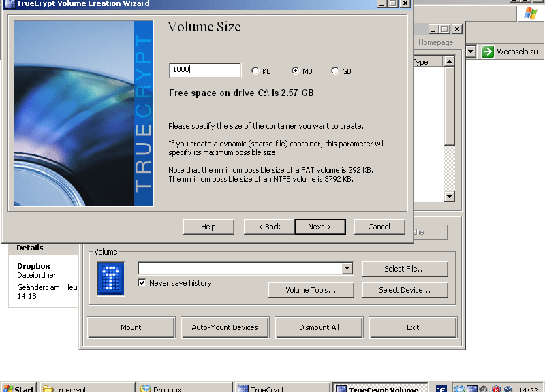Minimize the Volume Creation Wizard window
The height and width of the screenshot is (392, 545).
point(381,3)
